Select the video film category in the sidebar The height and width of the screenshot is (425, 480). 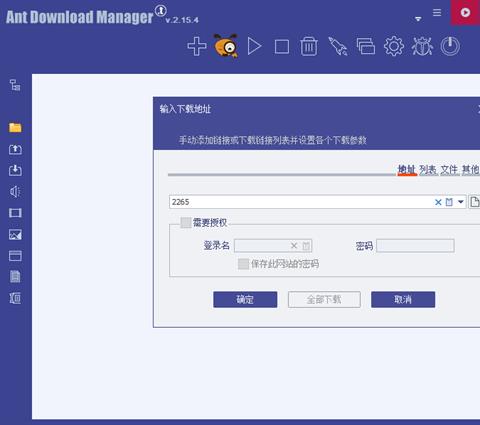(x=15, y=213)
